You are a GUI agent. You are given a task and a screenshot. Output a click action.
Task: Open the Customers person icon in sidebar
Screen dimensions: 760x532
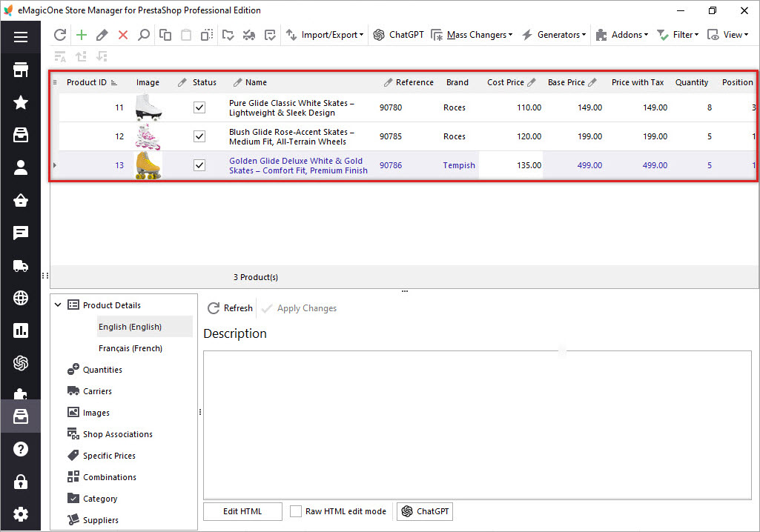pos(20,167)
